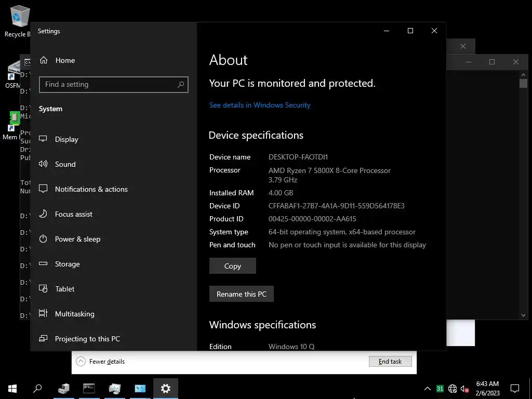Show hidden tray icons chevron
Viewport: 532px width, 399px height.
(x=428, y=389)
